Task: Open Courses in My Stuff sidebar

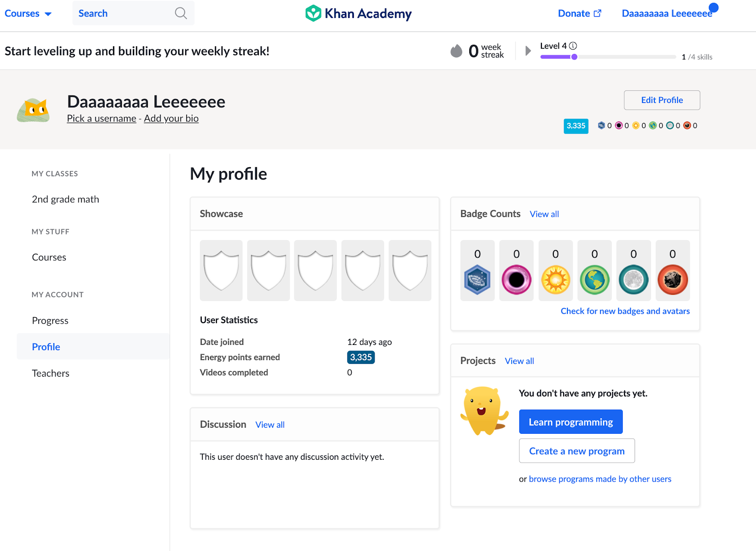Action: tap(49, 257)
